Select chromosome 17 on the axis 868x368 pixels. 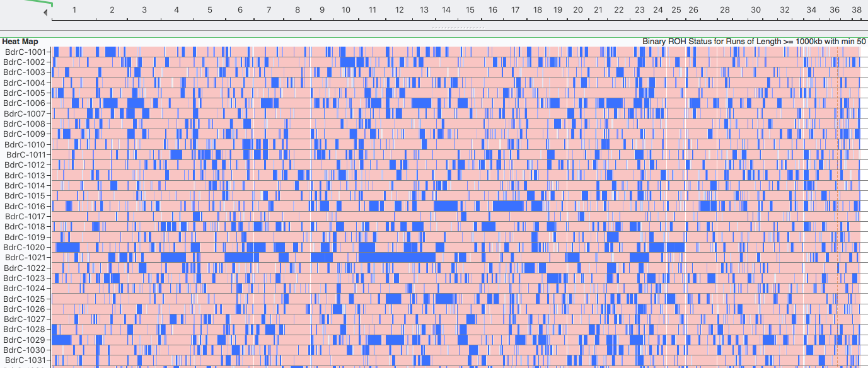[515, 10]
